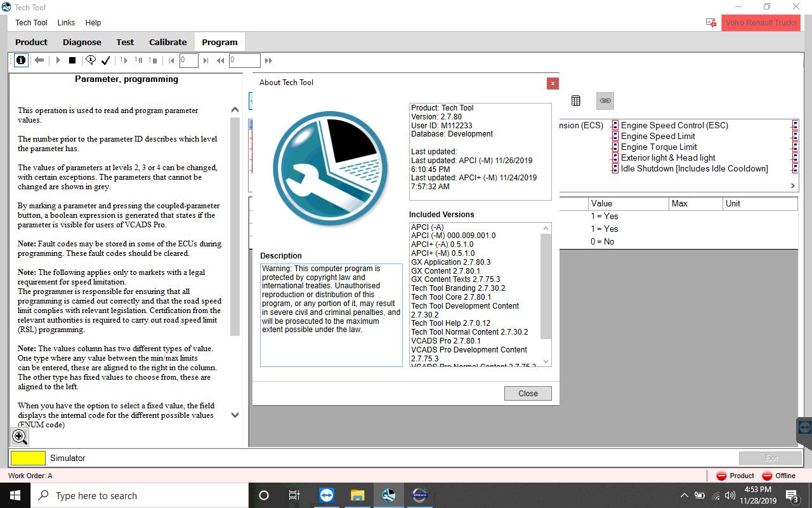Select Engine Speed Limit item
Viewport: 812px width, 508px height.
pyautogui.click(x=658, y=136)
